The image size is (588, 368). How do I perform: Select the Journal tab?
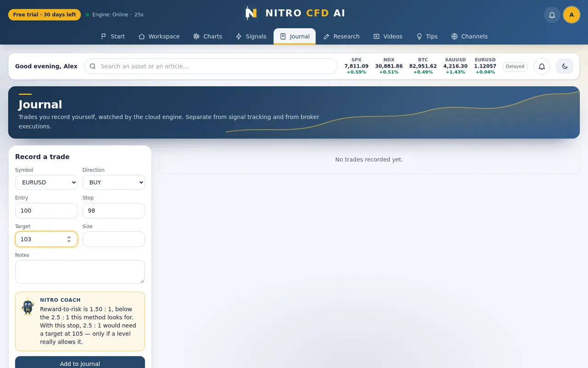pyautogui.click(x=294, y=36)
